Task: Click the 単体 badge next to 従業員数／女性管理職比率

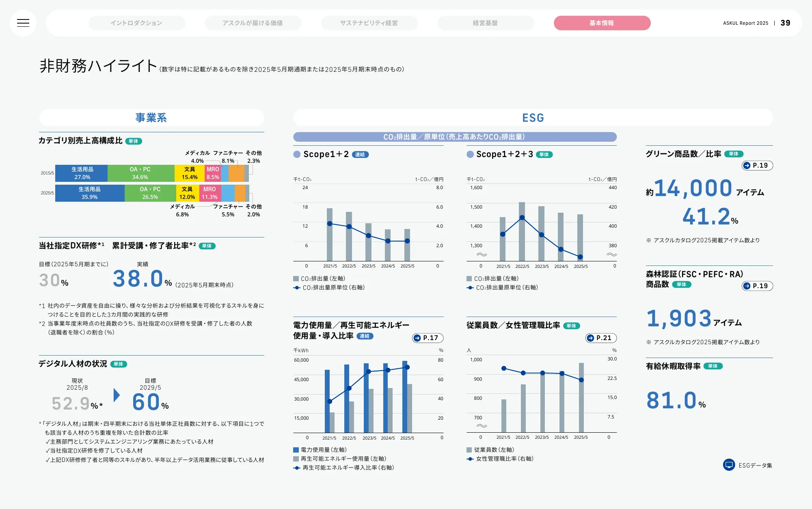Action: click(571, 326)
